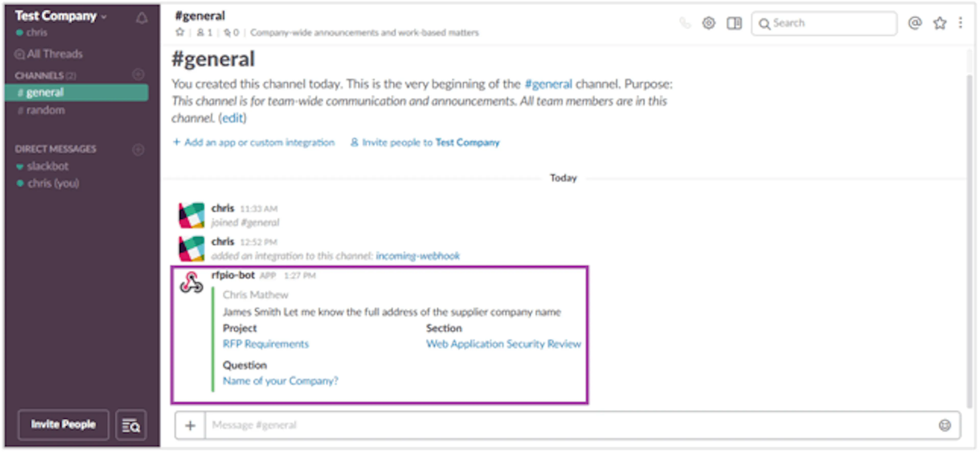980x453 pixels.
Task: Add a Direct Message conversation
Action: coord(138,149)
